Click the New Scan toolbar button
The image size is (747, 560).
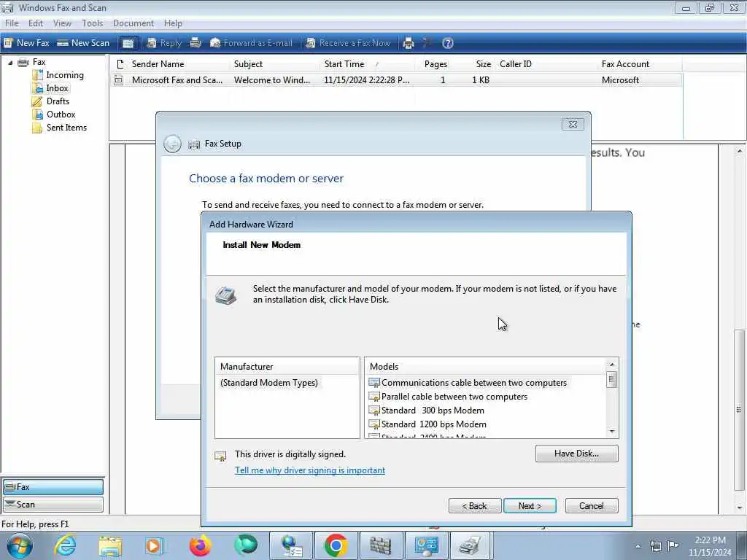[x=83, y=43]
